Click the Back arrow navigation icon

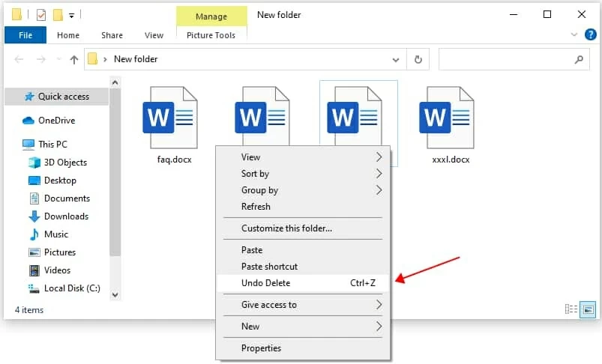click(x=19, y=59)
